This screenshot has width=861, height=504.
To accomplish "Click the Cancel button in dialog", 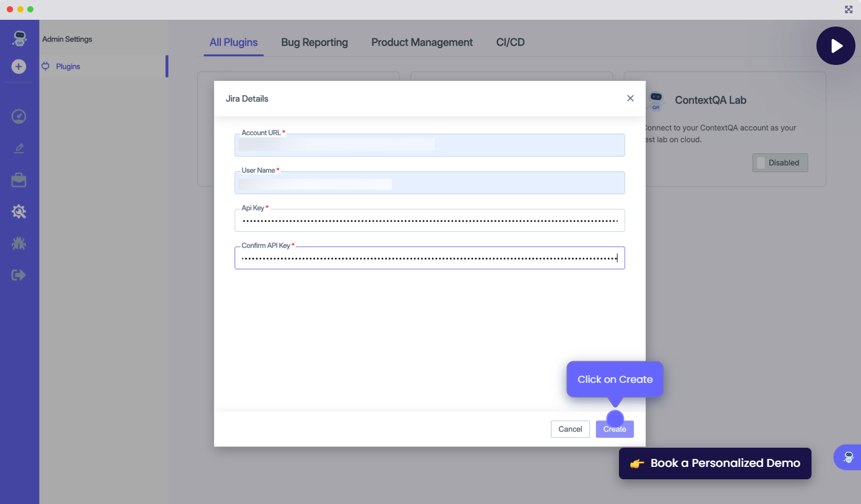I will (x=570, y=429).
